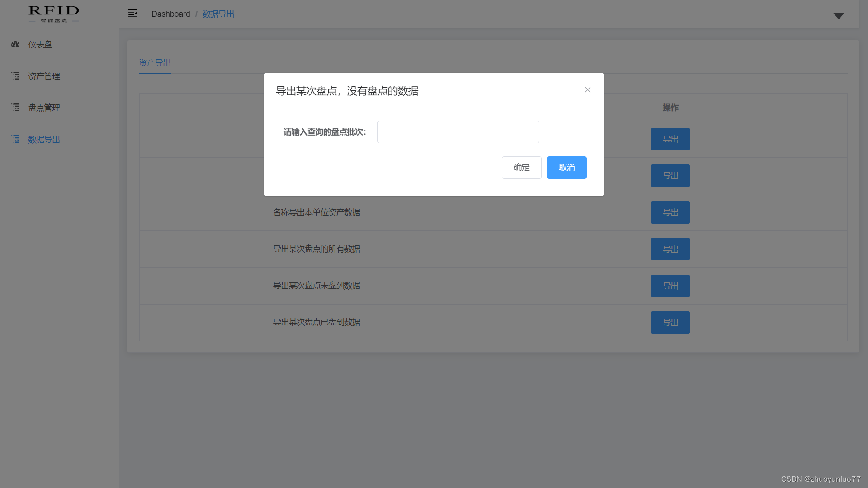The width and height of the screenshot is (868, 488).
Task: Open 盘点管理 via its list icon
Action: click(x=15, y=107)
